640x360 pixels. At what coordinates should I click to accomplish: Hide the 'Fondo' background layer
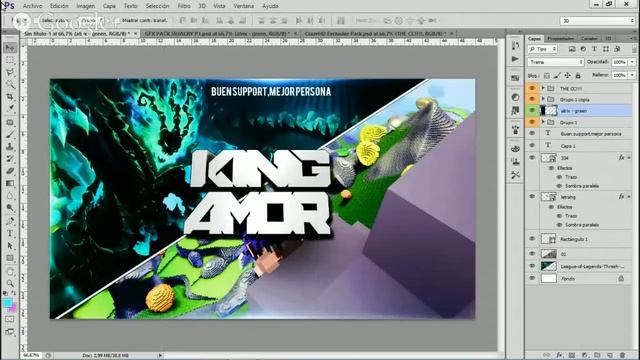532,278
